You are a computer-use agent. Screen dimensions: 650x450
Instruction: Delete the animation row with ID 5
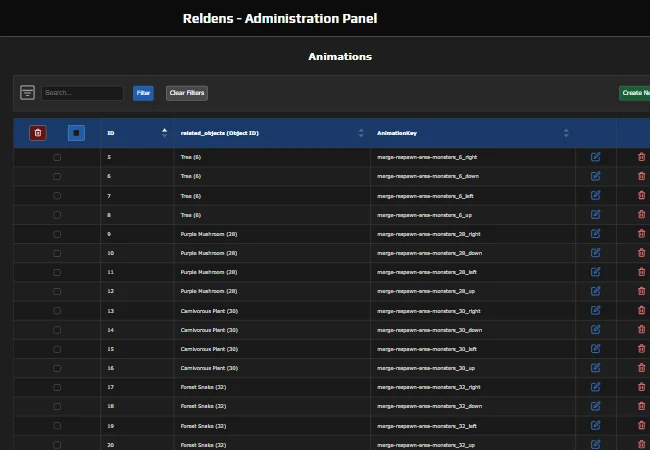click(x=641, y=157)
